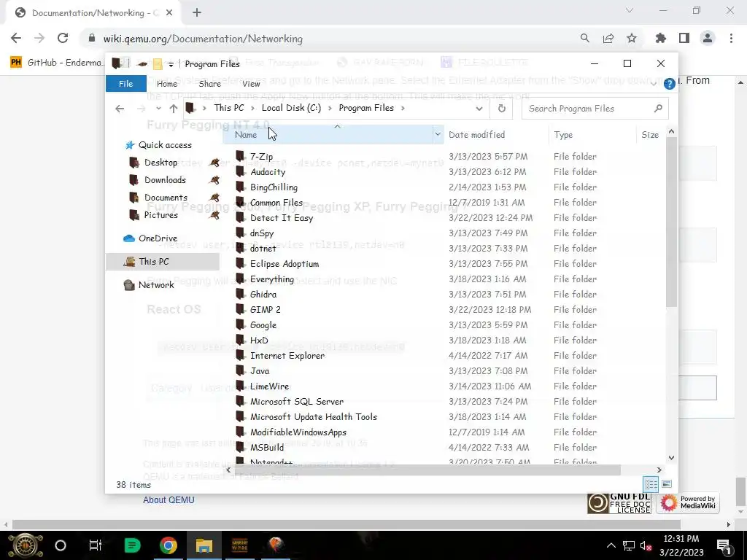Click the Search Program Files field
The width and height of the screenshot is (747, 560).
tap(595, 109)
